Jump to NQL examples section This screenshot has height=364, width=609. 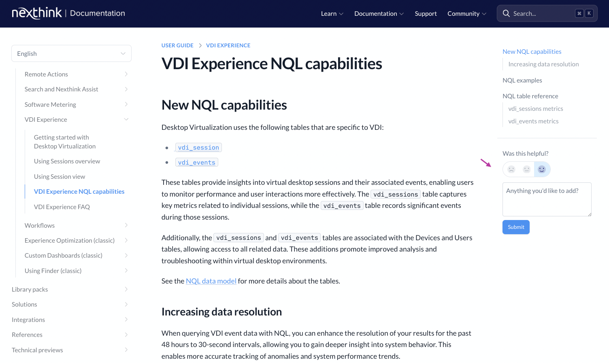[x=522, y=80]
